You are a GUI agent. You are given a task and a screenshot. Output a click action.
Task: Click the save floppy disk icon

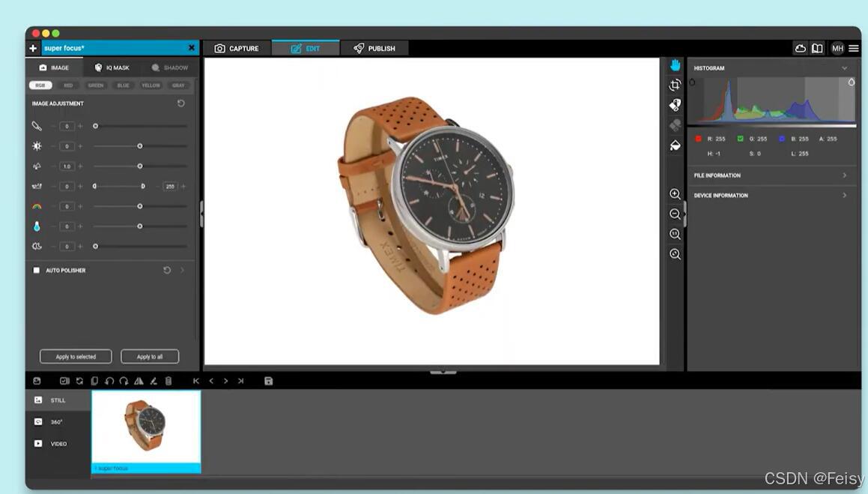[268, 381]
